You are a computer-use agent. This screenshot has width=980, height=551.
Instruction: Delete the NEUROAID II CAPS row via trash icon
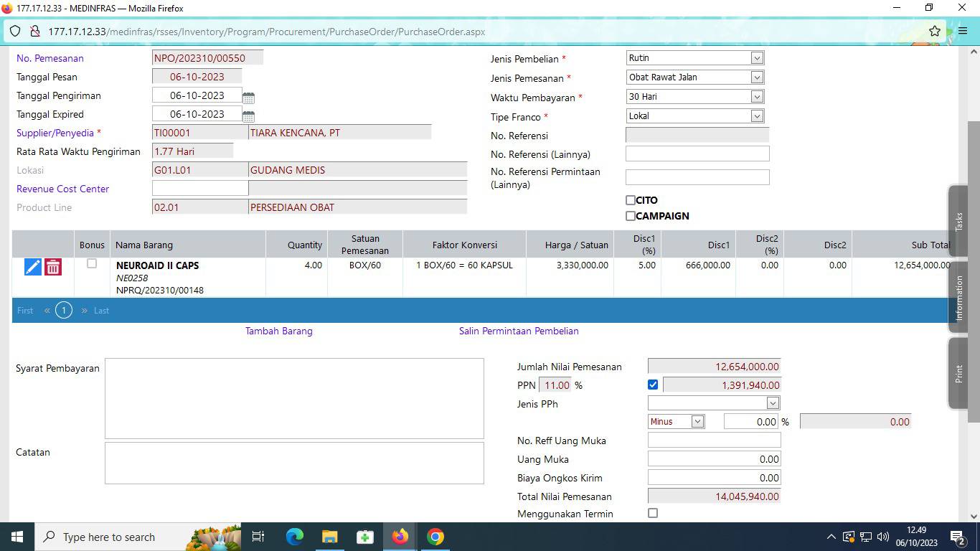click(x=53, y=267)
